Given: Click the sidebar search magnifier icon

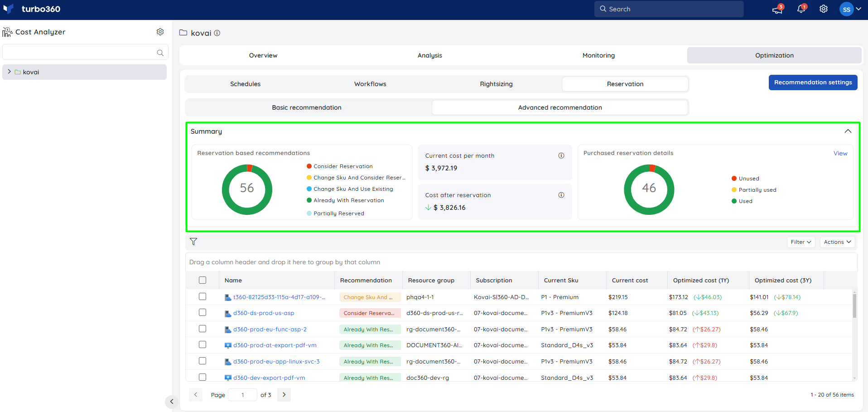Looking at the screenshot, I should [x=160, y=53].
